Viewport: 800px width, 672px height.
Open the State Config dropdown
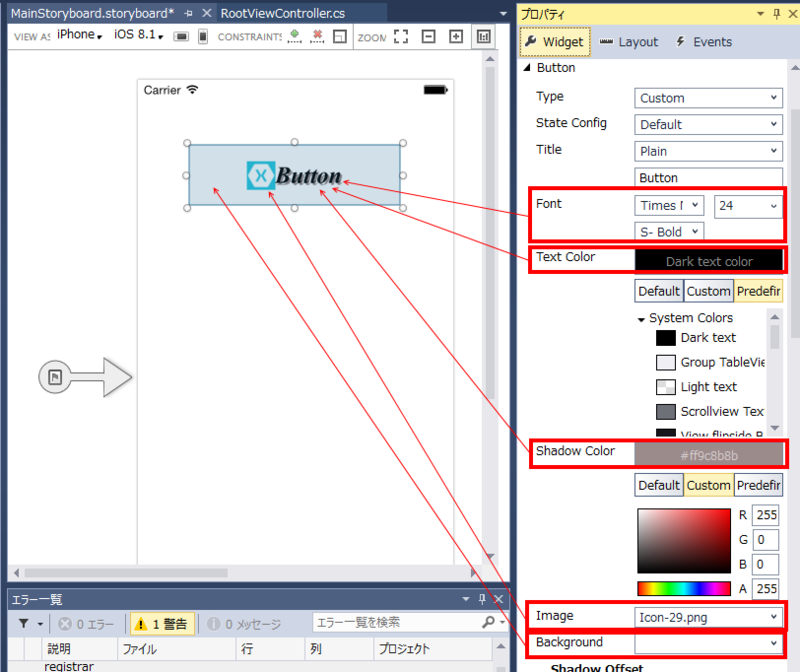point(708,125)
